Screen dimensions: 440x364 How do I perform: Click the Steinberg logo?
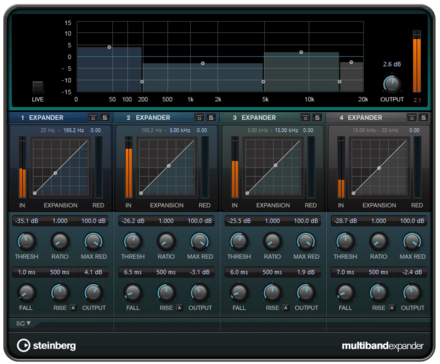[46, 345]
